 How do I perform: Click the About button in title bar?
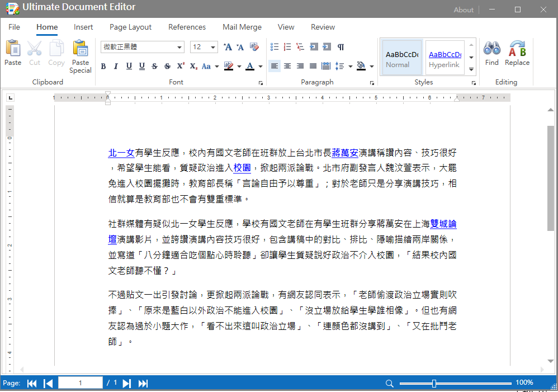464,10
